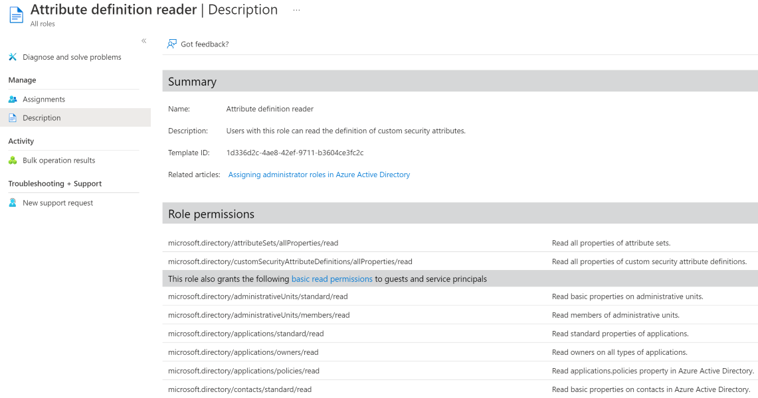Click the Description page icon in sidebar
Screen dimensions: 758x398
(13, 118)
